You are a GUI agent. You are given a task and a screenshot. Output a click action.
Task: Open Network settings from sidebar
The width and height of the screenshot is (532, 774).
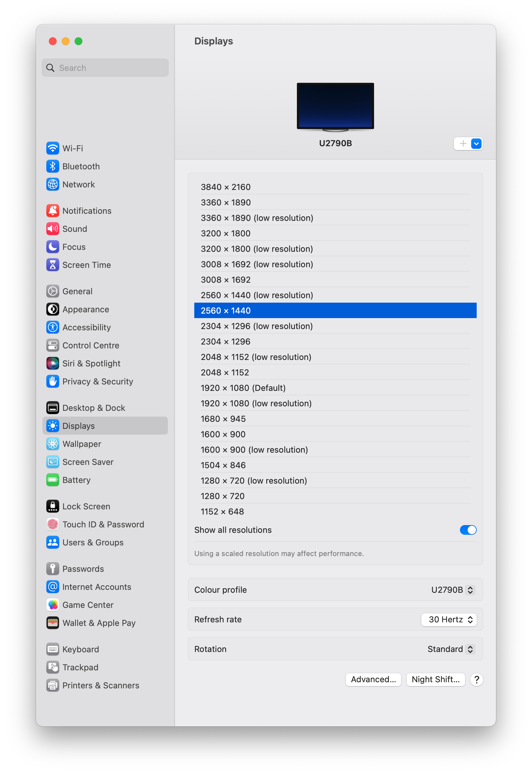click(79, 184)
